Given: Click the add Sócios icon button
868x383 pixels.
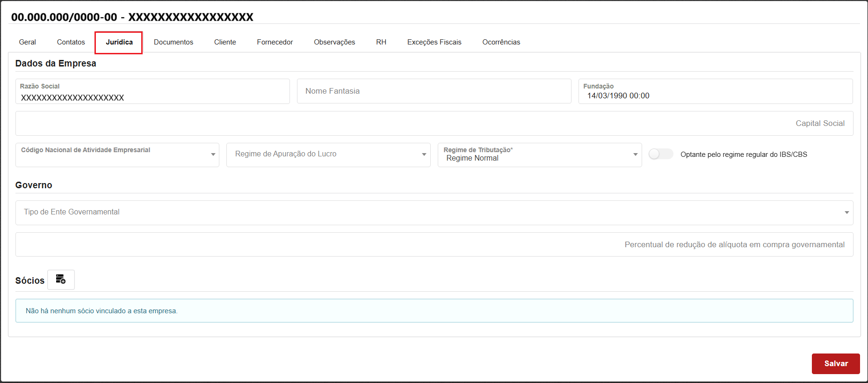Looking at the screenshot, I should [61, 280].
